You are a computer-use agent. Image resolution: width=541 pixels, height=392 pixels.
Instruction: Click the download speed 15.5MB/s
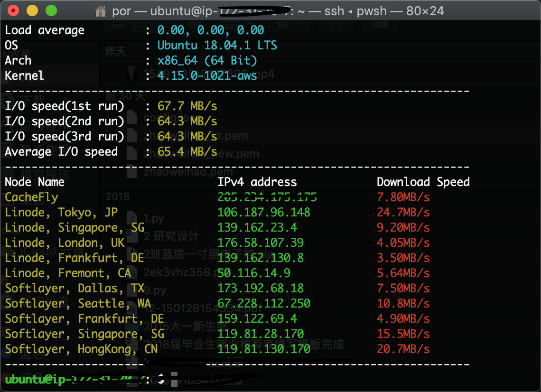click(403, 334)
